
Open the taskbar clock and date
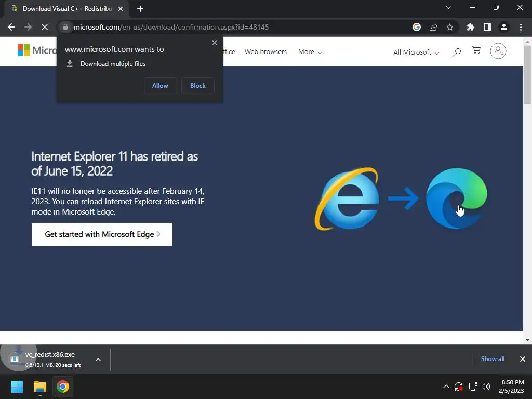pos(511,387)
